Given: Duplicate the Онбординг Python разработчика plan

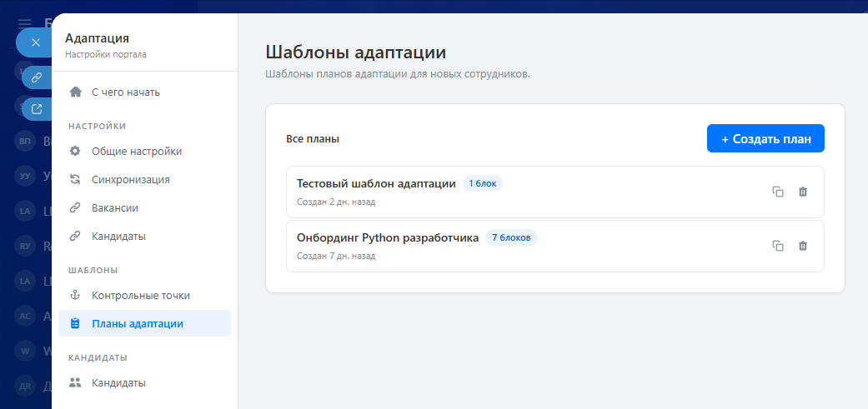Looking at the screenshot, I should 777,246.
